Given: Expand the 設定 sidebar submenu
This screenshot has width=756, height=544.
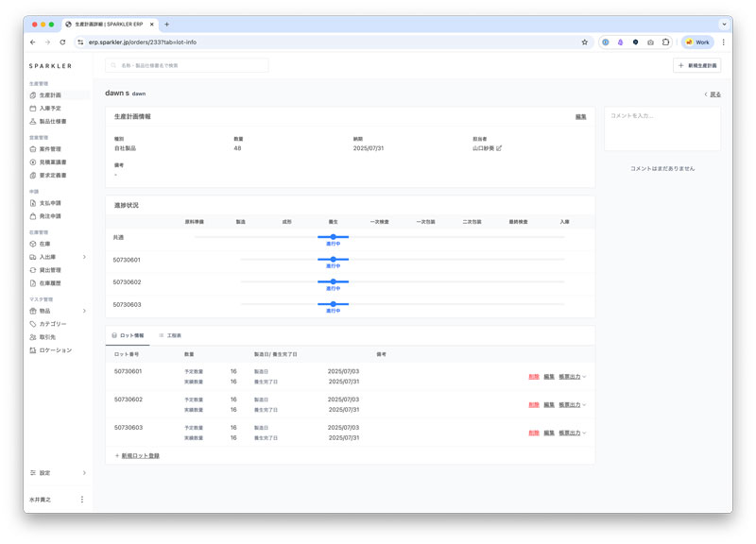Looking at the screenshot, I should point(84,472).
